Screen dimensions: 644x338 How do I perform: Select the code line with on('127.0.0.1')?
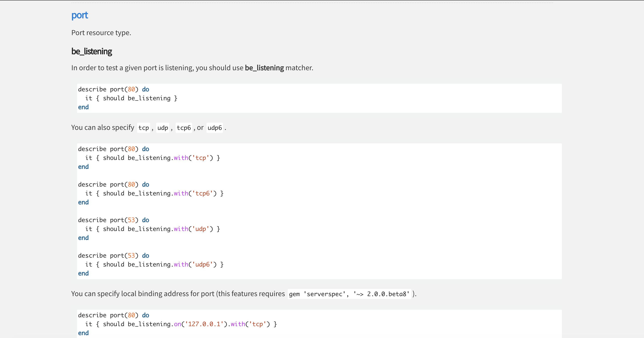coord(181,324)
